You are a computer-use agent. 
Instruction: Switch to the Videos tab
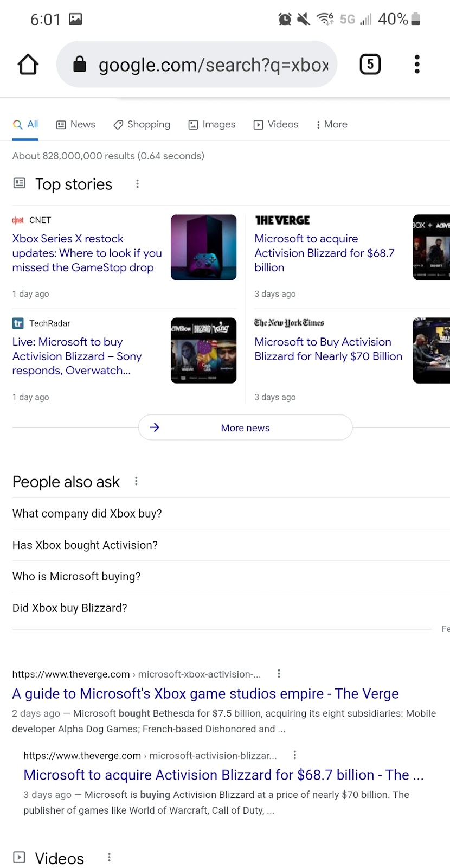[x=276, y=124]
